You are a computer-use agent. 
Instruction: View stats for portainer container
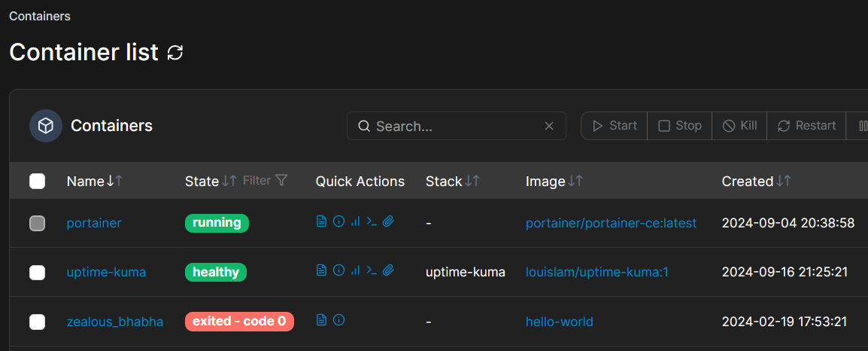pyautogui.click(x=355, y=221)
